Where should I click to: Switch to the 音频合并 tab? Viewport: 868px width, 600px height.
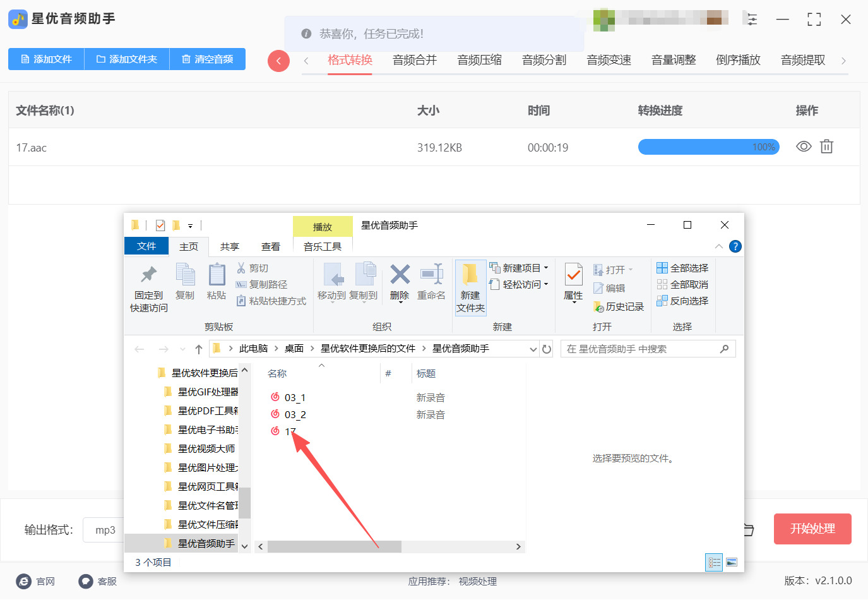click(x=414, y=60)
